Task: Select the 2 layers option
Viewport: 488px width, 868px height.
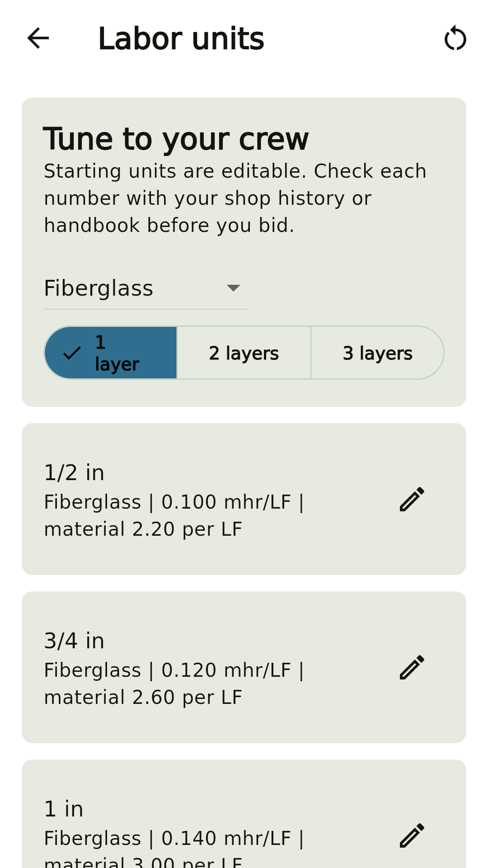Action: [x=244, y=353]
